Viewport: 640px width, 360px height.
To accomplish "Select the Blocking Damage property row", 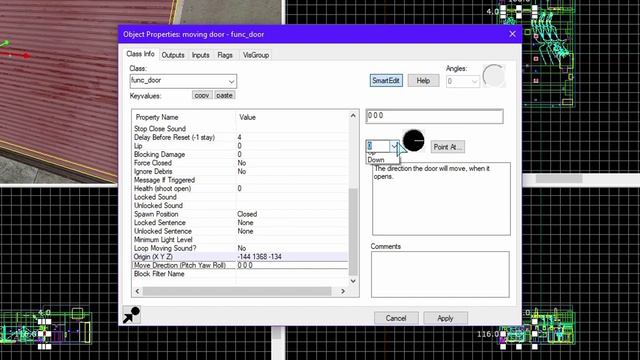I will pyautogui.click(x=240, y=154).
